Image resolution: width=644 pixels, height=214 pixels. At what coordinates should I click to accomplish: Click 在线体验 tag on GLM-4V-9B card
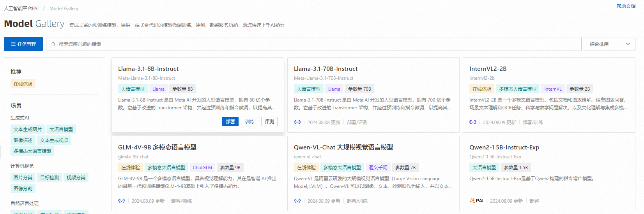tap(131, 168)
